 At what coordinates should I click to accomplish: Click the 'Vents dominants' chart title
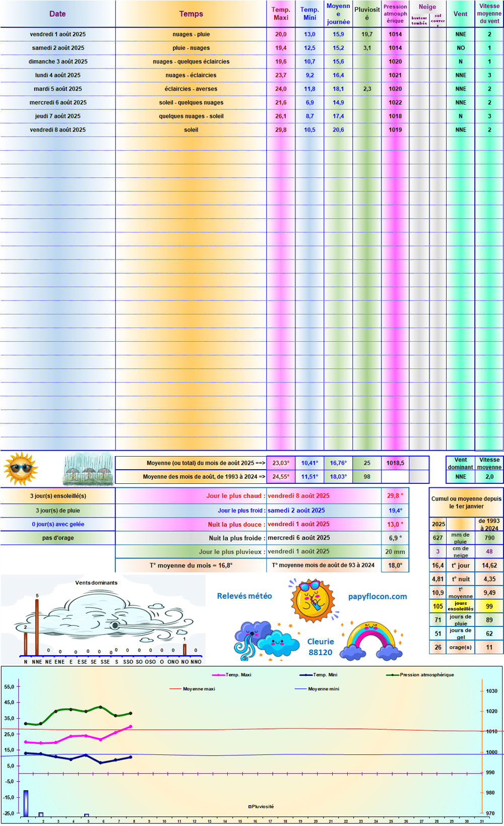(x=96, y=583)
